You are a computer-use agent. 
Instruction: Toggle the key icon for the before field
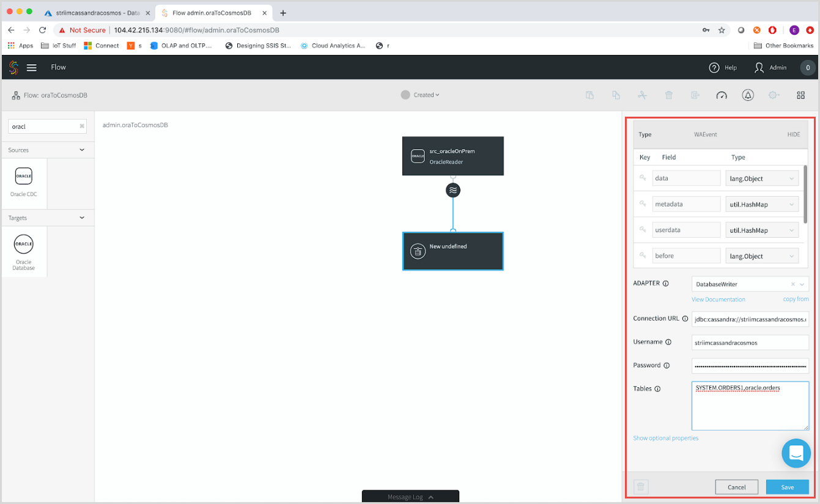[644, 255]
